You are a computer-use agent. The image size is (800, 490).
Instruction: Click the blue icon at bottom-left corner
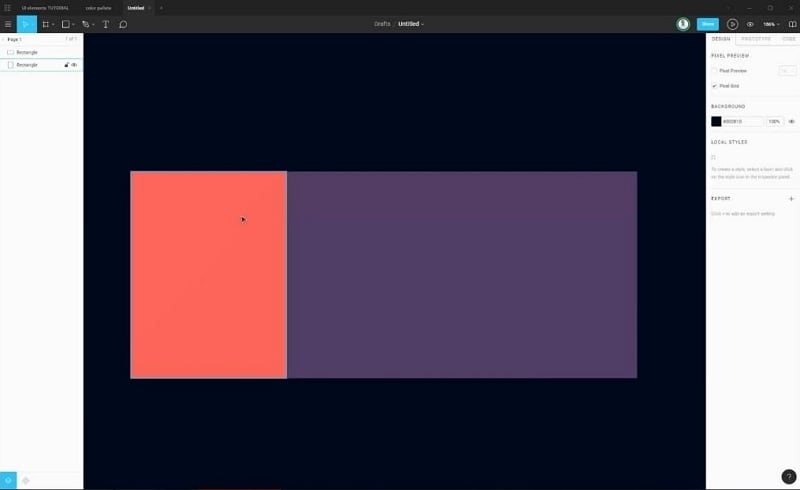click(8, 480)
